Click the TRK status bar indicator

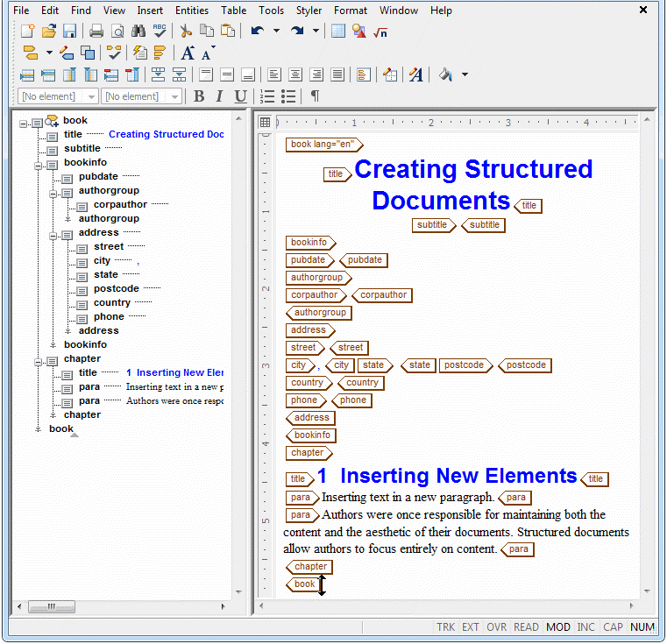pyautogui.click(x=446, y=627)
